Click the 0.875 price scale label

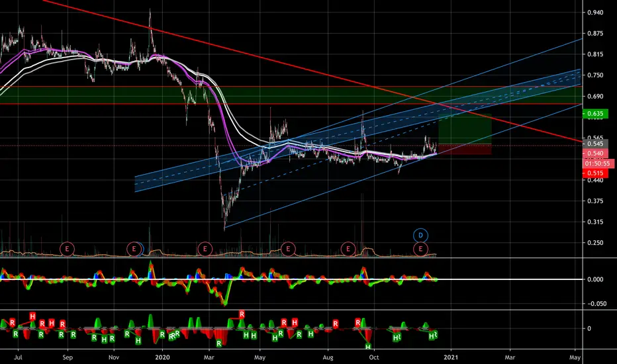coord(595,34)
